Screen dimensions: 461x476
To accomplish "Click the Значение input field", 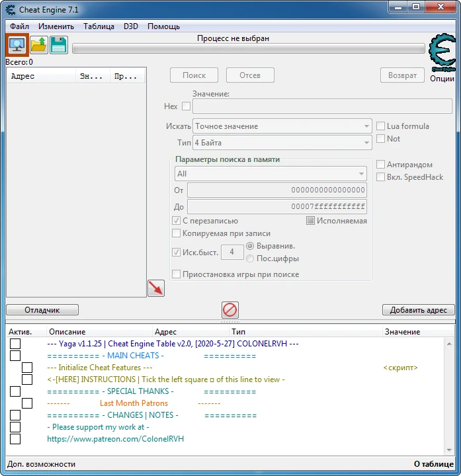I will point(322,106).
